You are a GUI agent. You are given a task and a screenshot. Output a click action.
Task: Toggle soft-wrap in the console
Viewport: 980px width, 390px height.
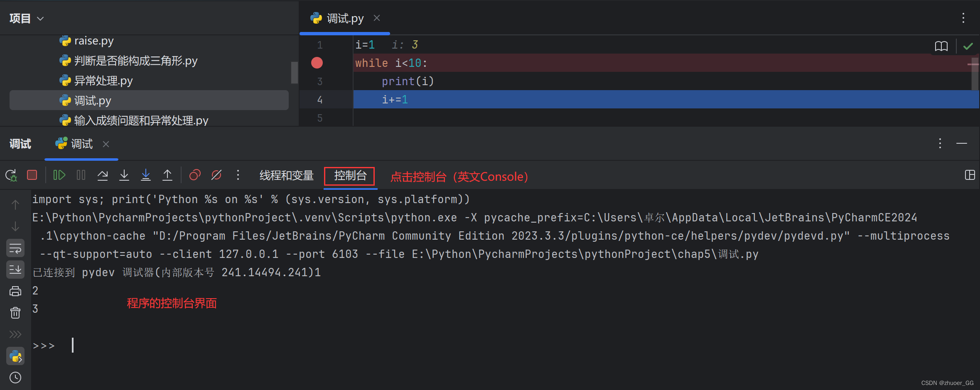15,248
